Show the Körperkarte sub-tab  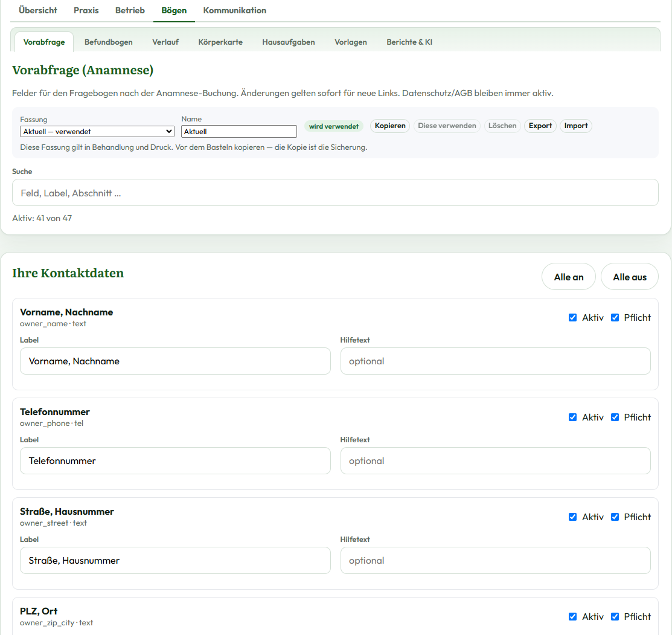(220, 42)
